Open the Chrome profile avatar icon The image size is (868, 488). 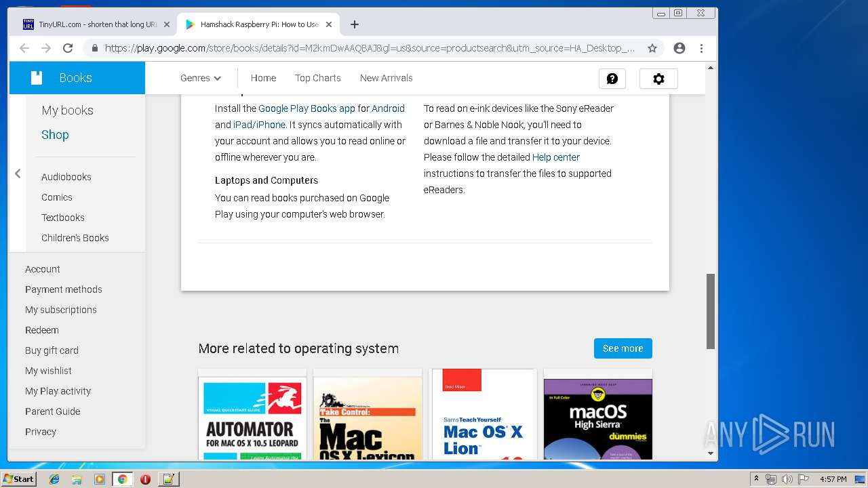679,48
